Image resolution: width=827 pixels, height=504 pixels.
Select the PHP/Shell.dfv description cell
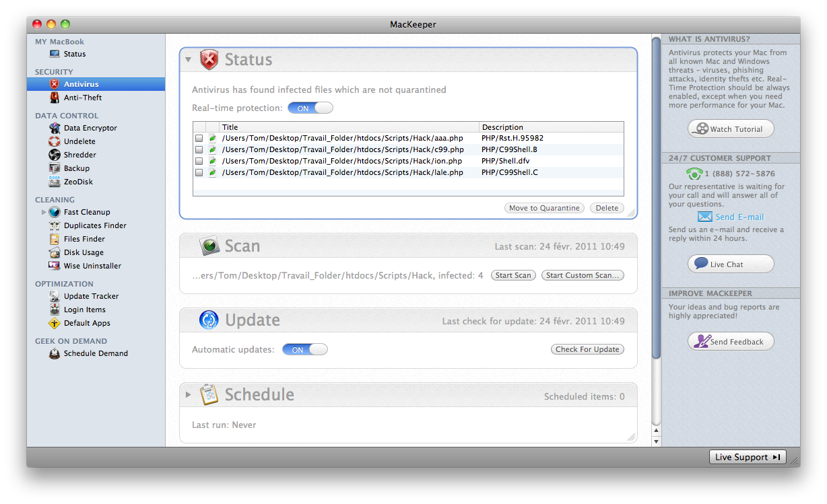tap(506, 161)
